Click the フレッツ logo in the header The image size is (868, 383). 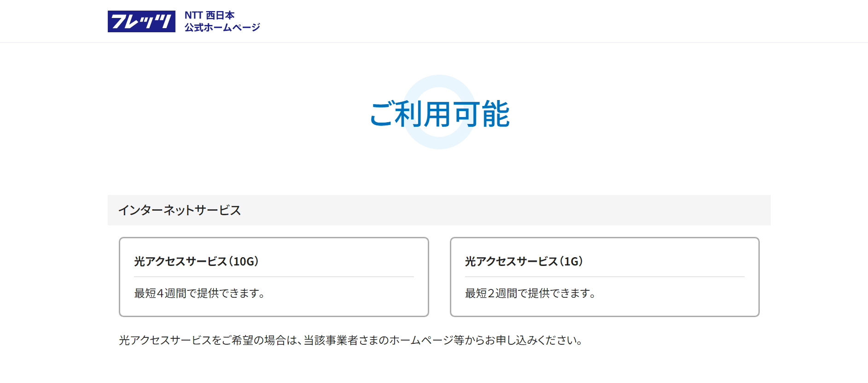tap(141, 21)
